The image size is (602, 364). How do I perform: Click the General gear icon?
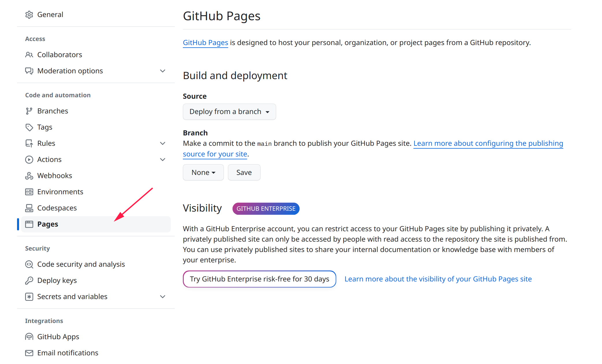pos(29,15)
